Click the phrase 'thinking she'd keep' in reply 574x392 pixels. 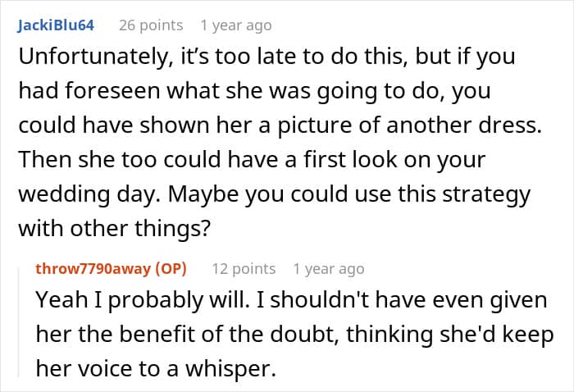point(450,335)
